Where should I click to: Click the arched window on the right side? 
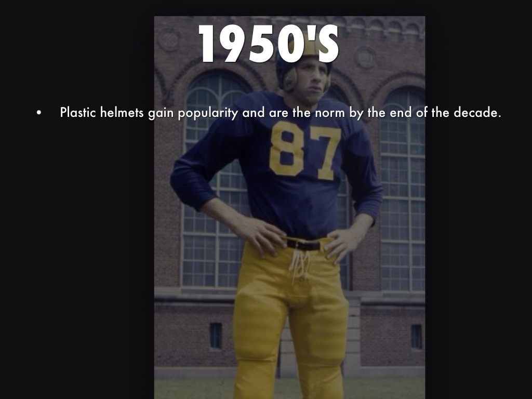coord(402,190)
